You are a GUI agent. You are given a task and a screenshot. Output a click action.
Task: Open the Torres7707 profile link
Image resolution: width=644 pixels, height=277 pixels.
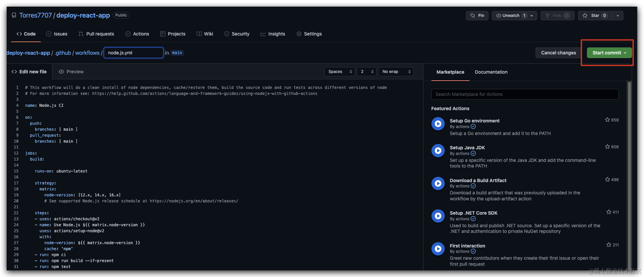click(x=35, y=15)
